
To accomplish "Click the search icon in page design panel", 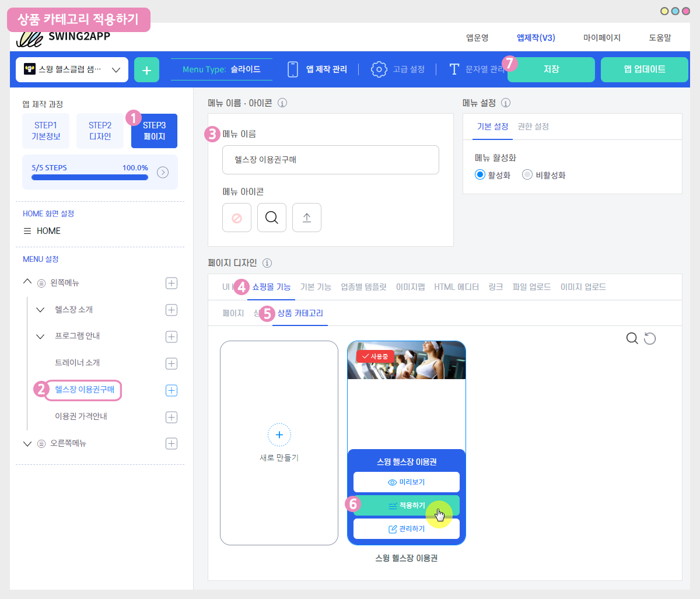I will 632,338.
